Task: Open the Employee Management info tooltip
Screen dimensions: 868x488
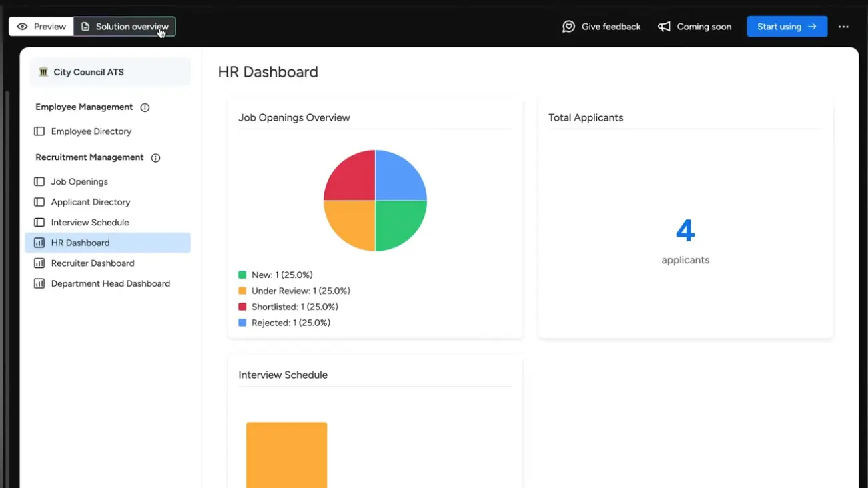Action: tap(145, 107)
